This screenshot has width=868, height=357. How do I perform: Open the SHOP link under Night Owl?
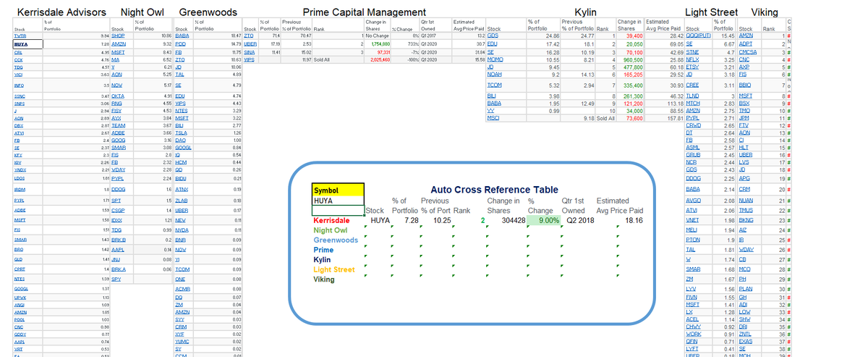(119, 35)
